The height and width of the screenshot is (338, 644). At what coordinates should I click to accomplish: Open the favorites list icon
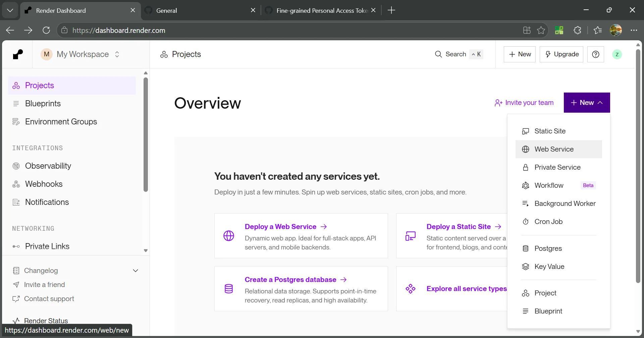click(598, 30)
